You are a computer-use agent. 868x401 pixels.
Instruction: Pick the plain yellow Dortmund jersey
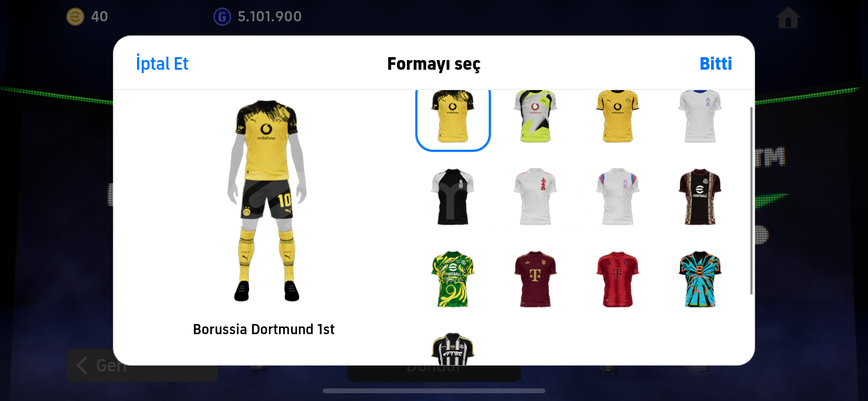618,116
